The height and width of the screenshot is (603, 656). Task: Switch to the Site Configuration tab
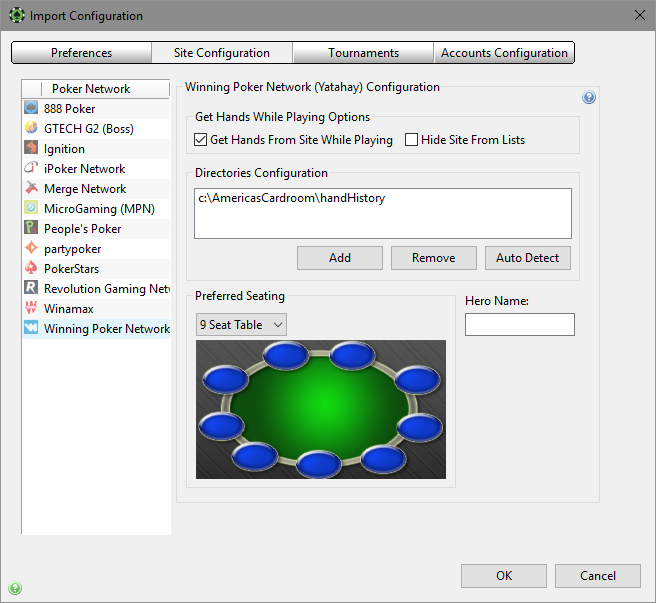[x=222, y=53]
